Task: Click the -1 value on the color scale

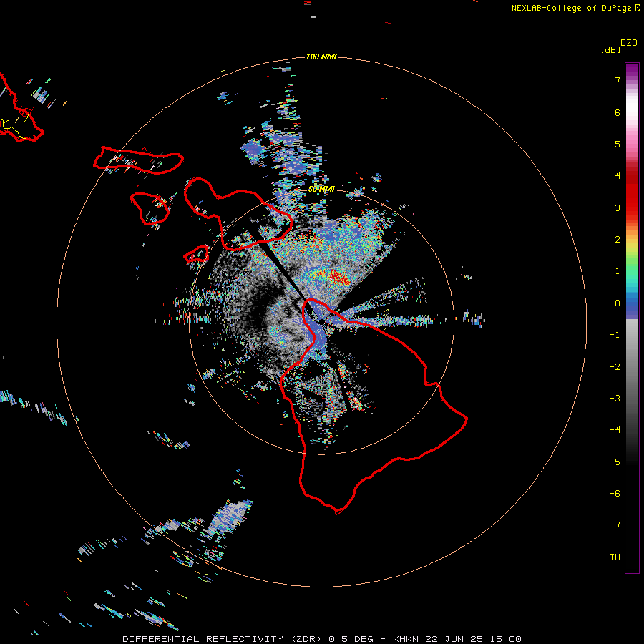Action: [x=615, y=335]
